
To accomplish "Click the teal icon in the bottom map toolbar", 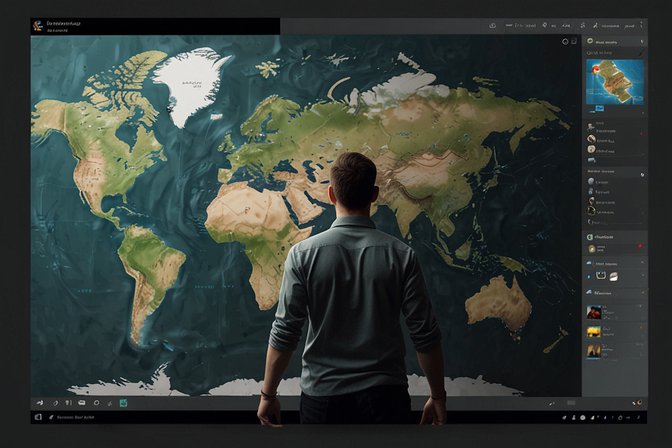I will click(x=123, y=403).
